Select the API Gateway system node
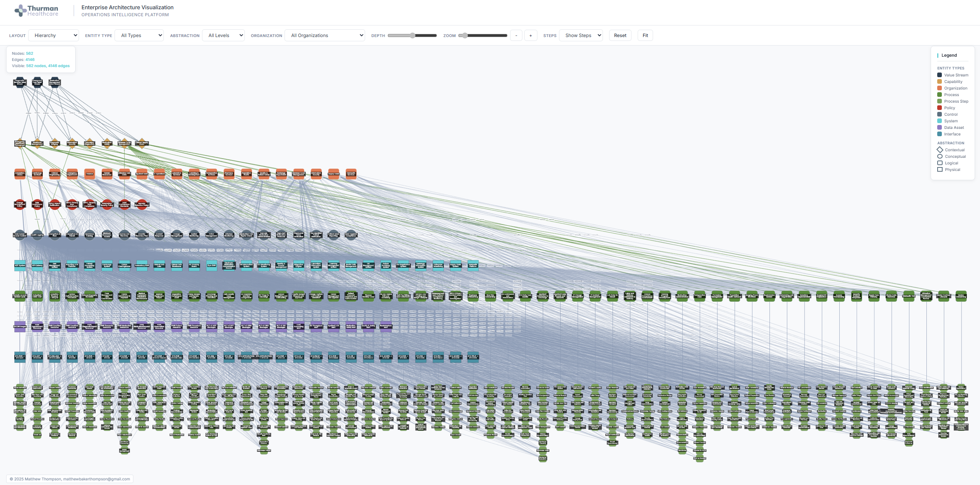Screen dimensions: 980x485 tap(37, 265)
